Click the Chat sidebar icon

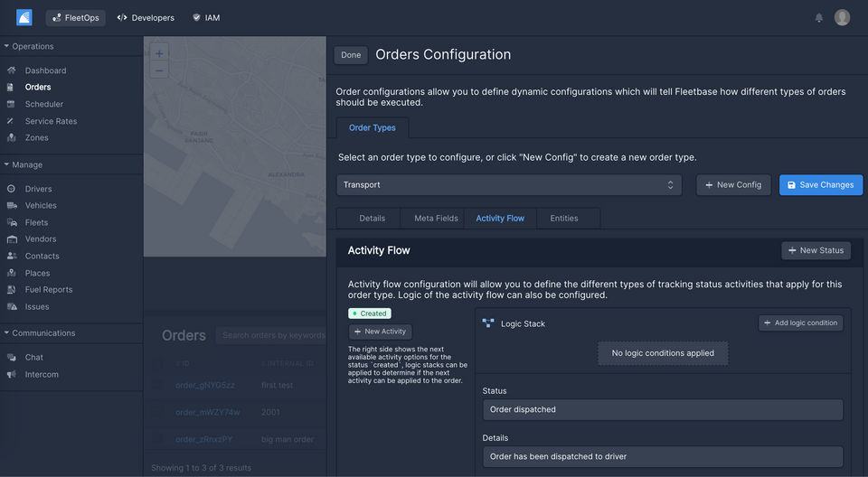pyautogui.click(x=11, y=358)
